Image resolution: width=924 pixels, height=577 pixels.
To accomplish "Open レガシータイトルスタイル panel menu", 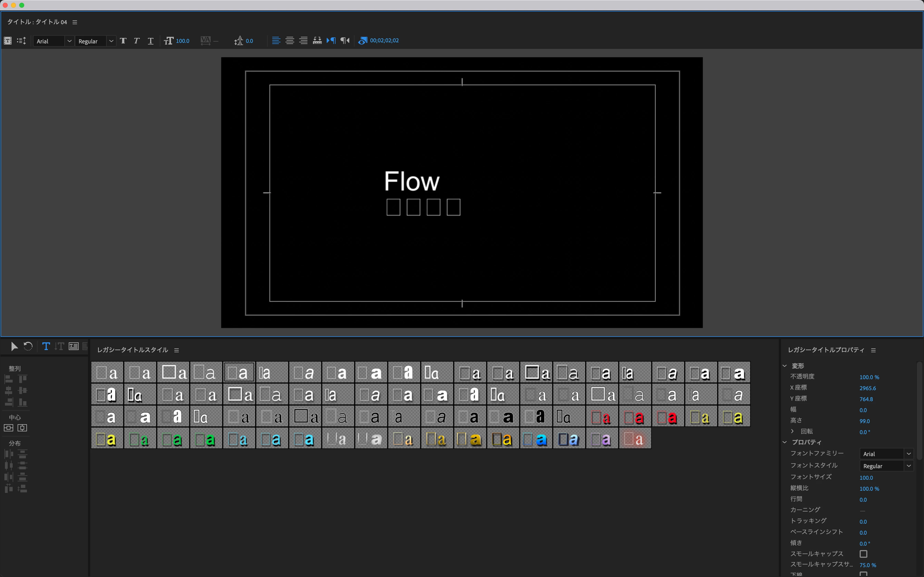I will coord(176,350).
